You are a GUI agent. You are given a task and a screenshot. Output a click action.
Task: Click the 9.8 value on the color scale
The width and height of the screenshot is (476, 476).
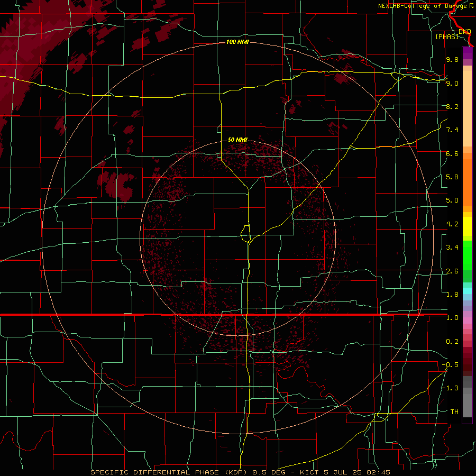(452, 59)
